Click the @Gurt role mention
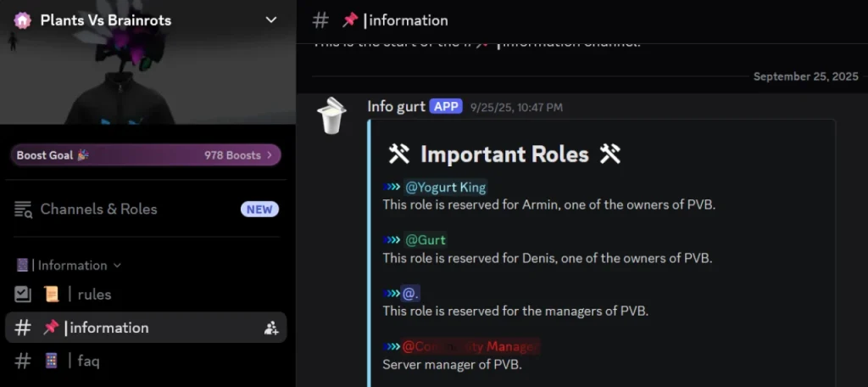The image size is (868, 387). pos(426,240)
